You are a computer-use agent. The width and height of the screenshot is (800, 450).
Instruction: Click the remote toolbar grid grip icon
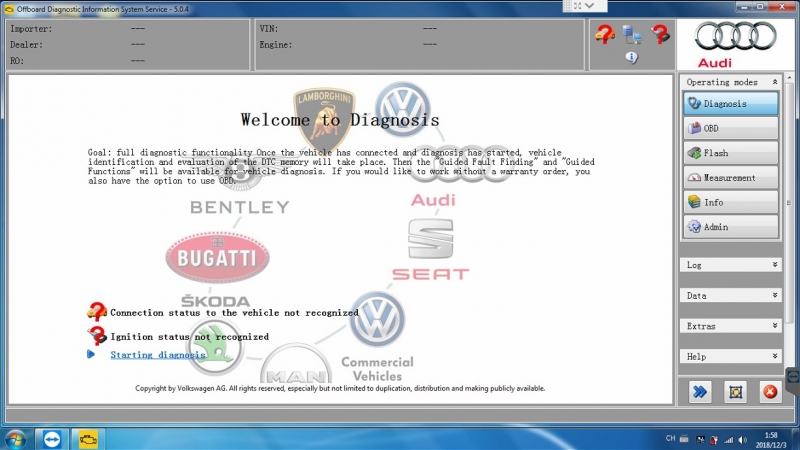pos(567,6)
